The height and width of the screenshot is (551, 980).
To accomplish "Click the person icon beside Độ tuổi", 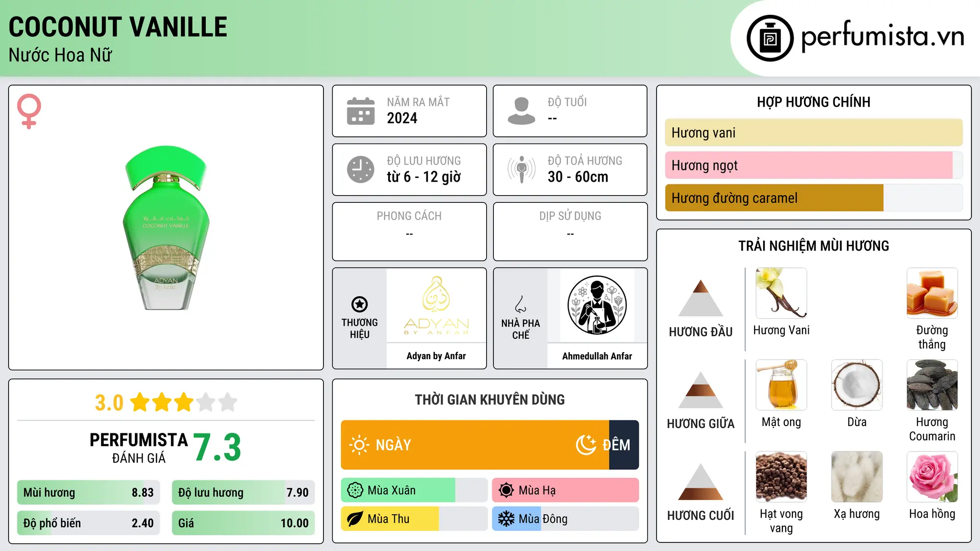I will click(x=522, y=111).
